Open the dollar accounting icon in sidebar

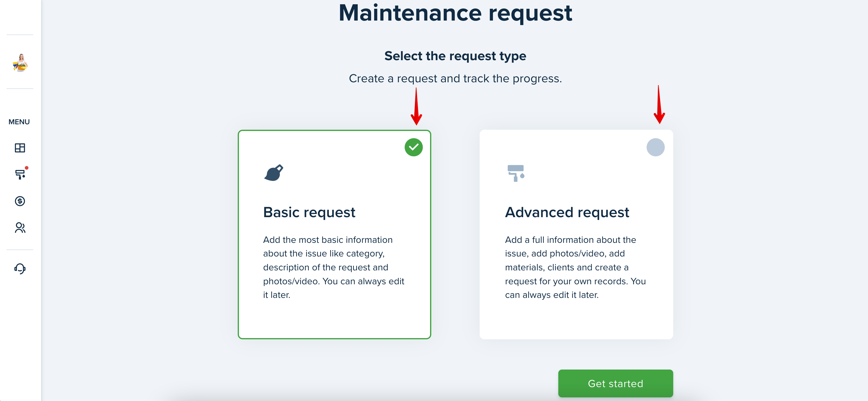point(20,201)
